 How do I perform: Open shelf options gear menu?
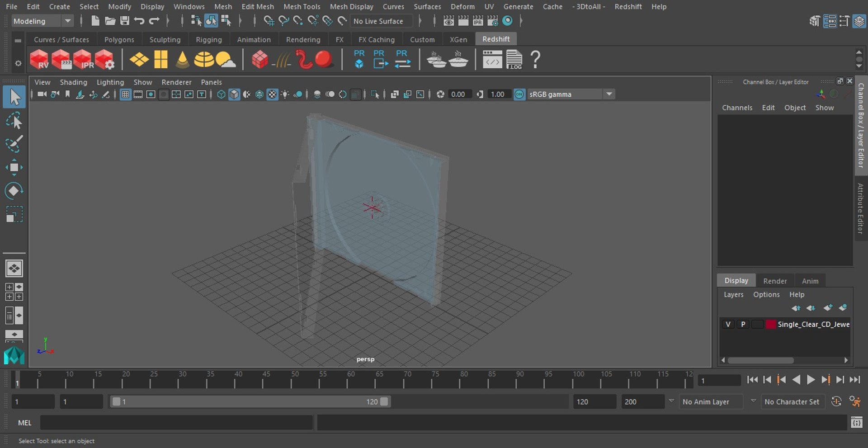(18, 63)
